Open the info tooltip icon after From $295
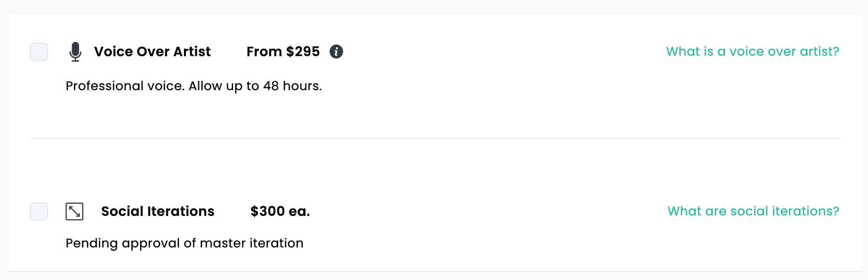The height and width of the screenshot is (280, 868). (336, 51)
